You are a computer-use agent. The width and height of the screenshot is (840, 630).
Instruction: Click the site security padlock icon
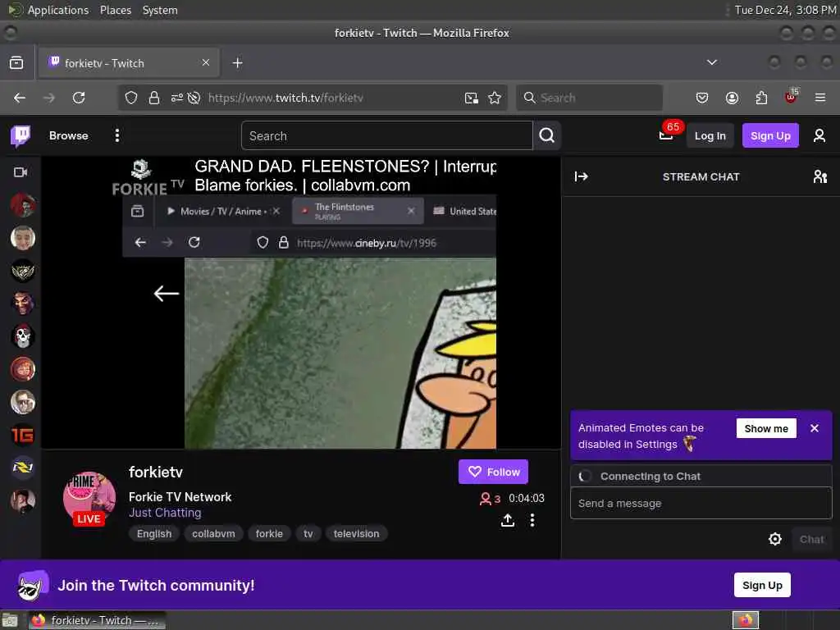(154, 98)
